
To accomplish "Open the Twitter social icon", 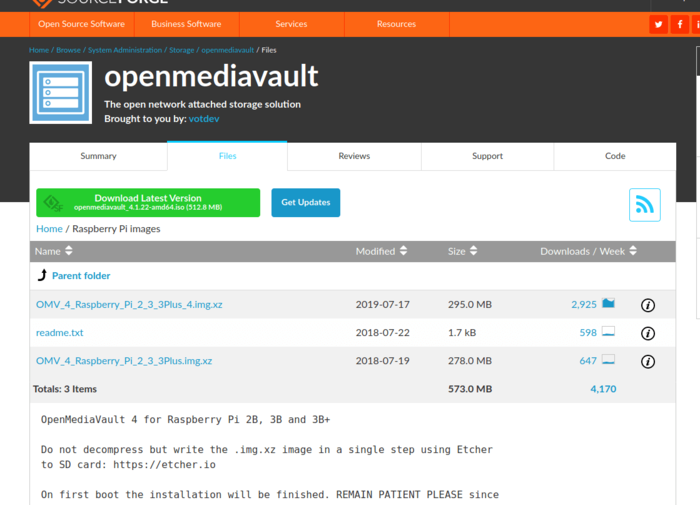I will [x=658, y=24].
